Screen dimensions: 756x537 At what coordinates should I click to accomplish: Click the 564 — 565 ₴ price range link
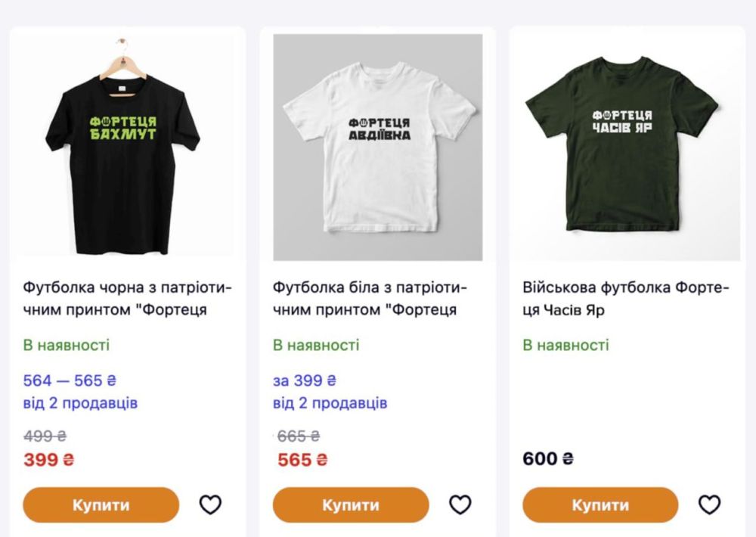(x=68, y=380)
